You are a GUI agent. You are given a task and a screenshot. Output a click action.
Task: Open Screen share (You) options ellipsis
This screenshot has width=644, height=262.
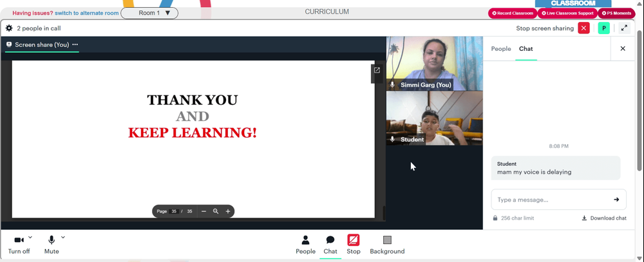click(75, 44)
